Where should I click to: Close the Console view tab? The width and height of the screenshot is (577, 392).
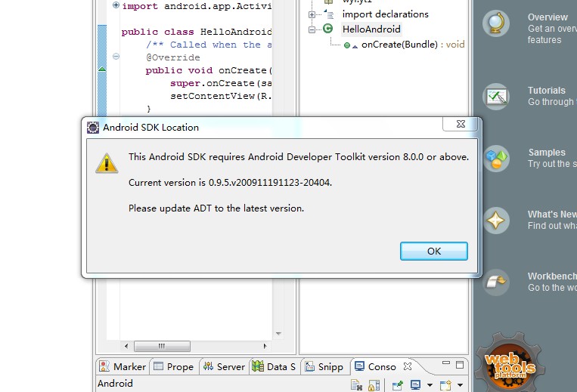pos(408,366)
